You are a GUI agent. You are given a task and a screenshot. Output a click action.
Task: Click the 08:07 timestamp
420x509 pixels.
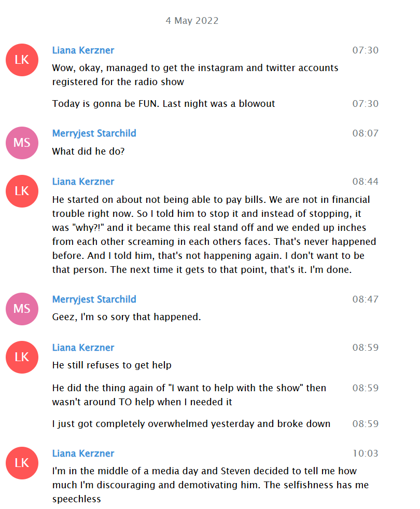pos(366,133)
